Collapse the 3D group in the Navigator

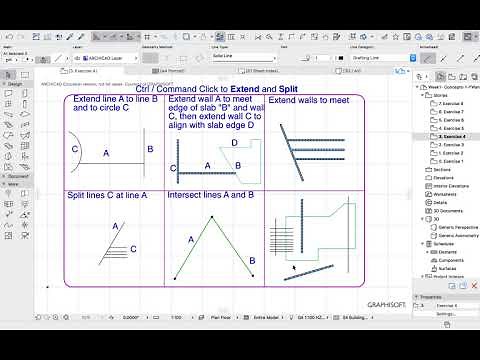pos(422,219)
